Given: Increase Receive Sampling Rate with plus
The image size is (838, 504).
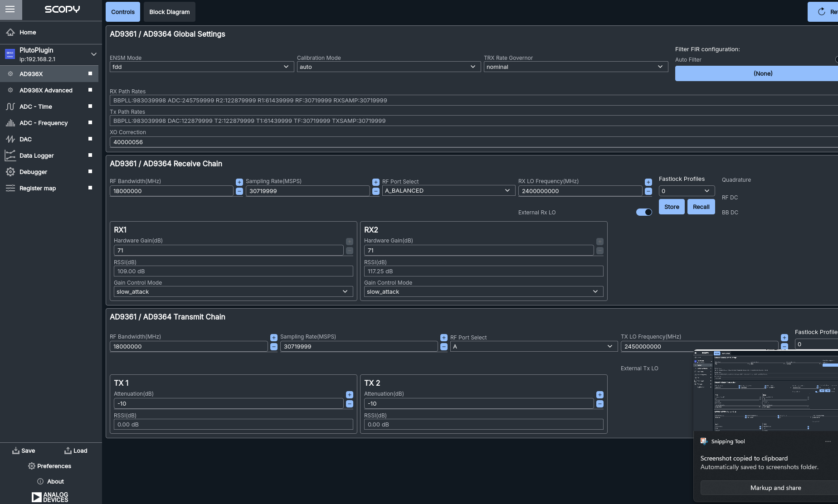Looking at the screenshot, I should click(376, 182).
